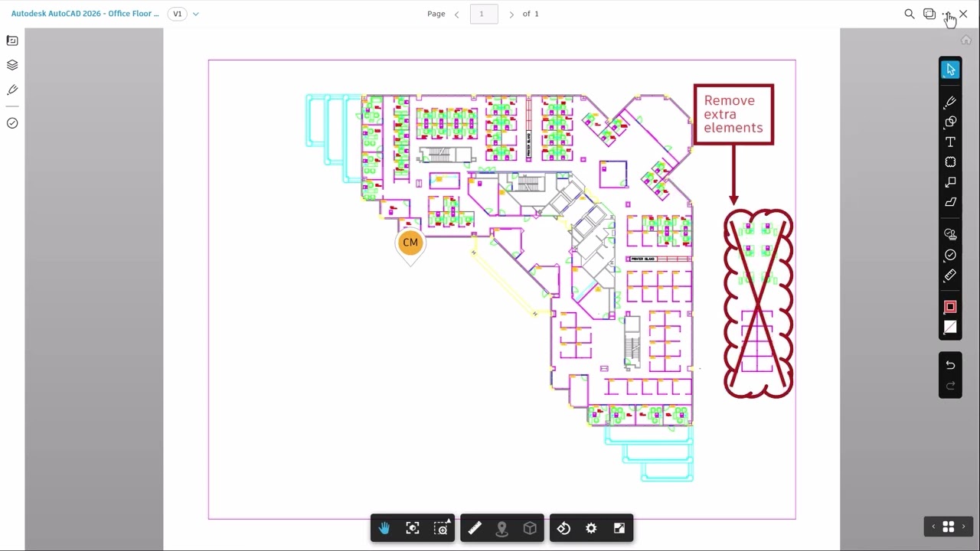The width and height of the screenshot is (980, 551).
Task: Open viewer settings gear
Action: tap(591, 528)
